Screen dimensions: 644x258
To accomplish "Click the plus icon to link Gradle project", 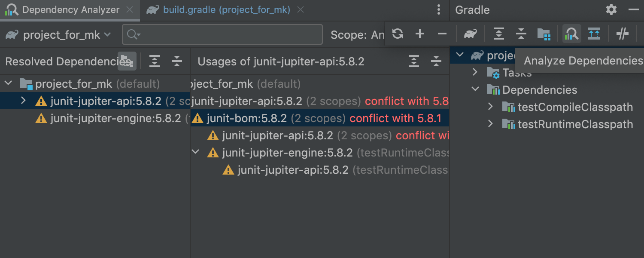I will click(x=420, y=34).
